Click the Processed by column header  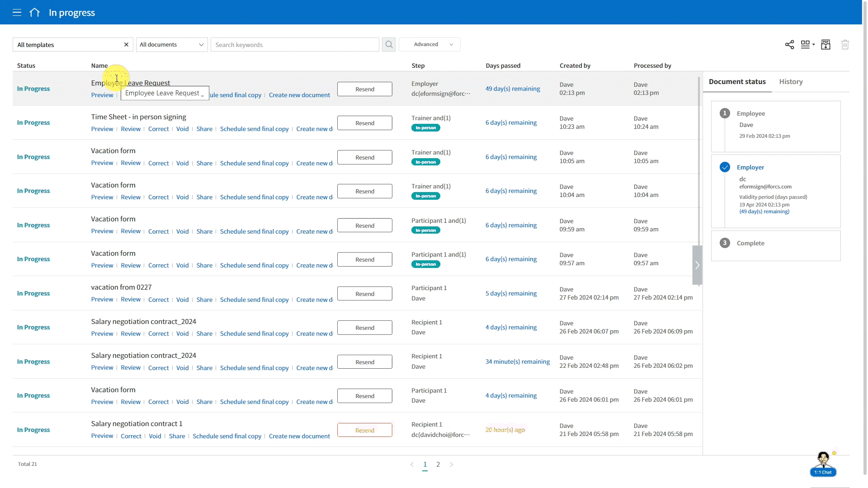pos(652,66)
